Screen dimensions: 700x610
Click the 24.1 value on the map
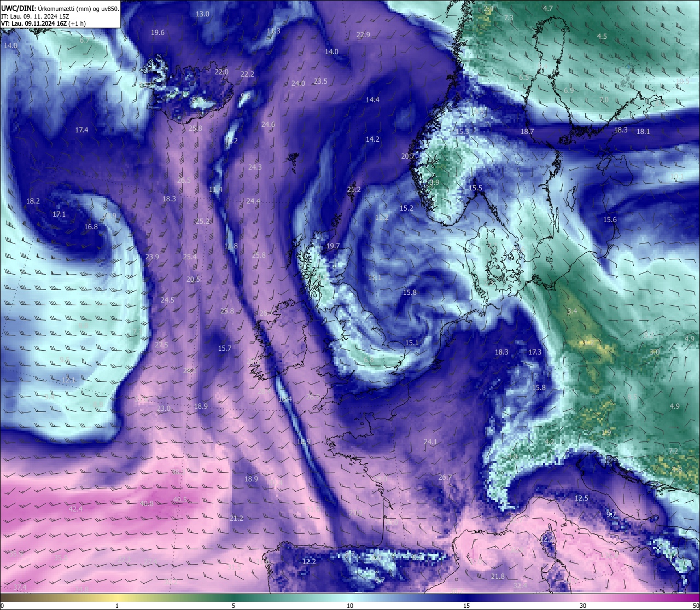point(430,441)
